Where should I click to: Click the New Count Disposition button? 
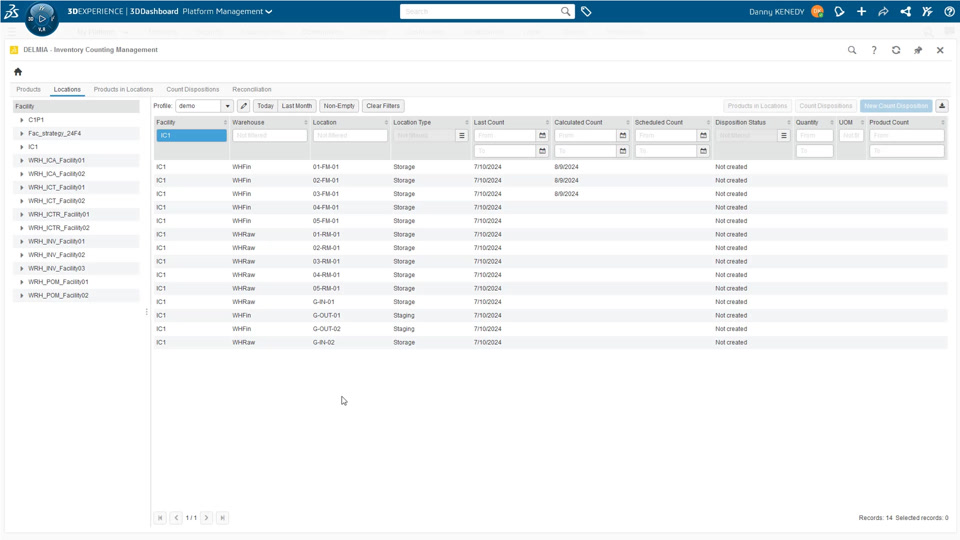(896, 106)
